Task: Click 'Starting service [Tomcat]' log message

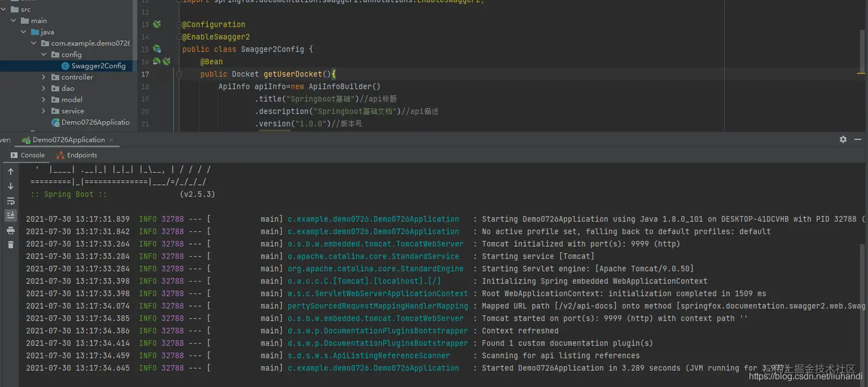Action: [538, 256]
